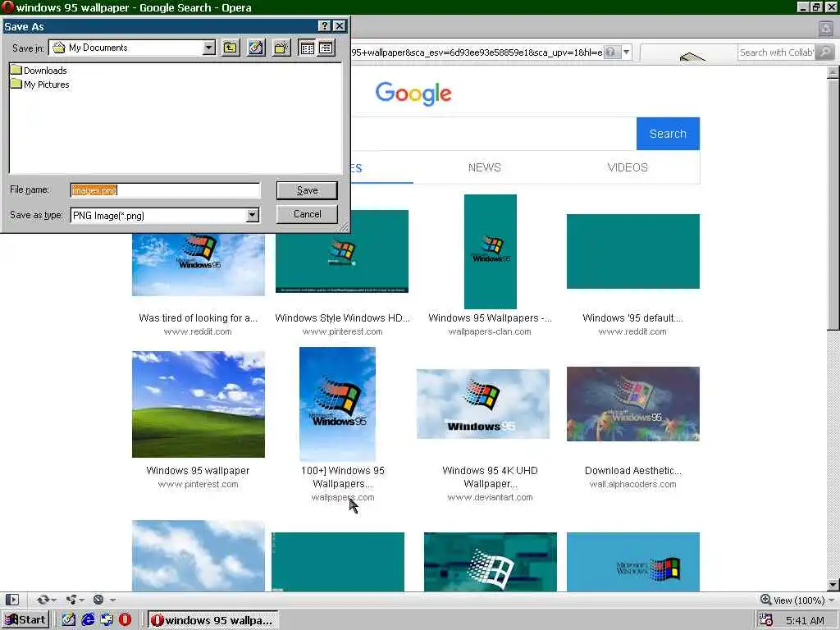Switch to the NEWS tab
Screen dimensions: 840x630
(x=484, y=167)
